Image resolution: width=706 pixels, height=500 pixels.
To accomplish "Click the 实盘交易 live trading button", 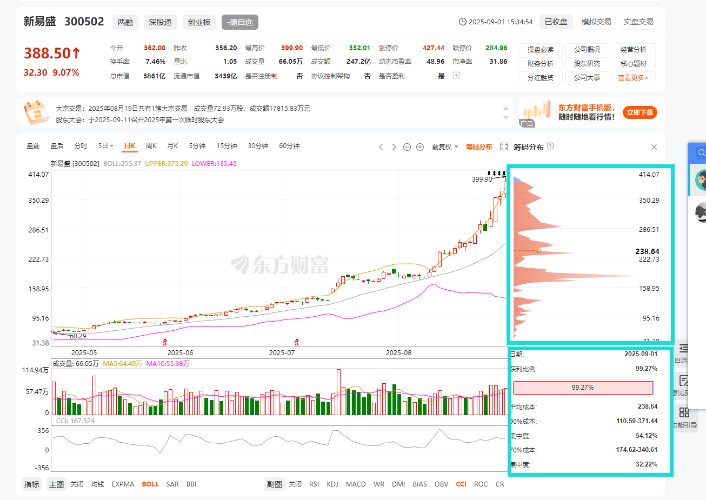I will click(x=638, y=22).
